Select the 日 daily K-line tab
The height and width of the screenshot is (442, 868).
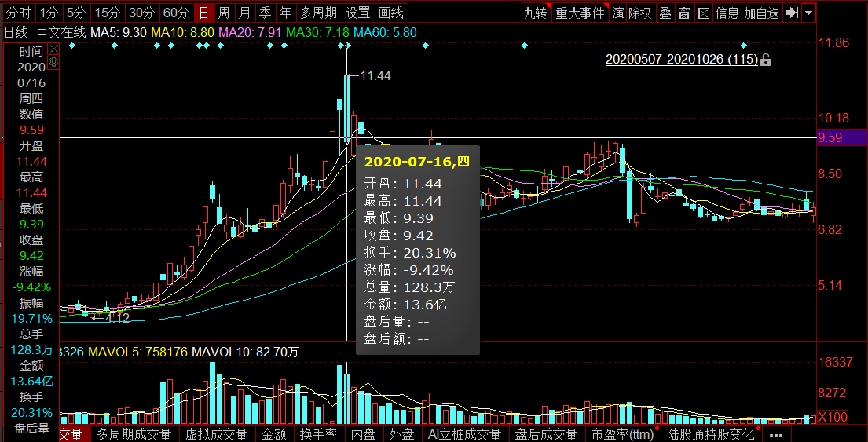[204, 13]
